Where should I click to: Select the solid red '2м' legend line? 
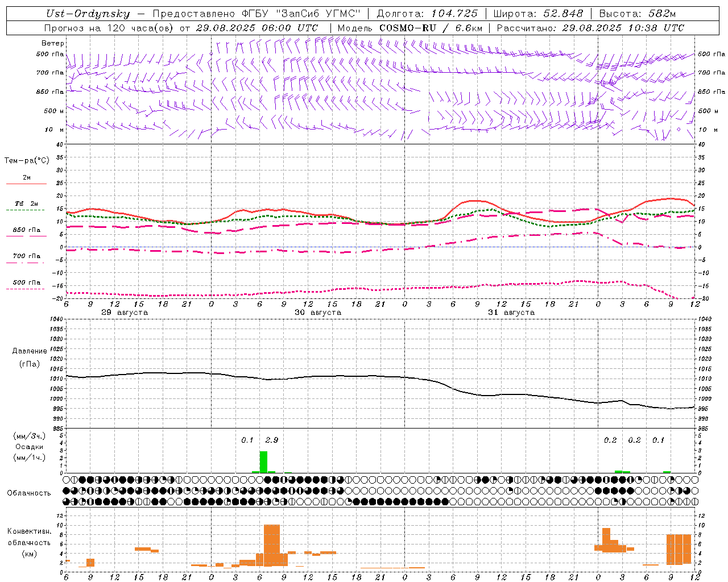coord(26,184)
